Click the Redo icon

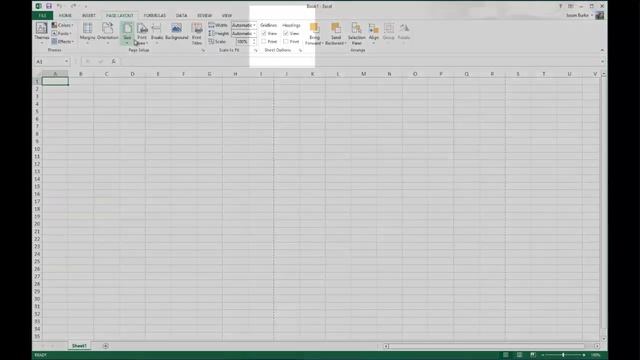73,6
